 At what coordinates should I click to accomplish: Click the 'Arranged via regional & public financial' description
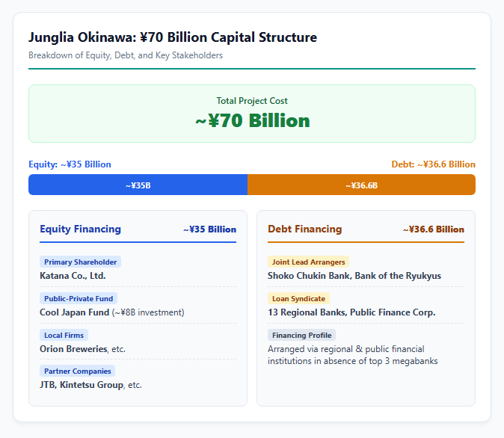(x=353, y=355)
